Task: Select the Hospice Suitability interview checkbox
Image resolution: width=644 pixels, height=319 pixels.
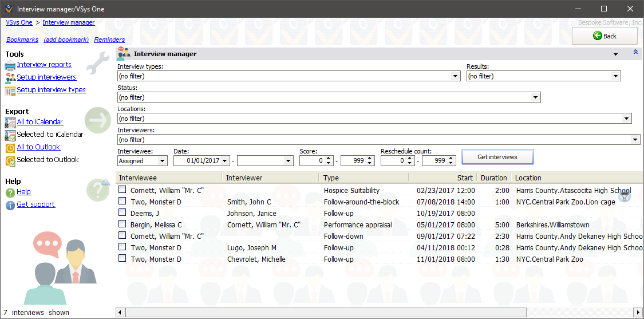Action: 123,190
